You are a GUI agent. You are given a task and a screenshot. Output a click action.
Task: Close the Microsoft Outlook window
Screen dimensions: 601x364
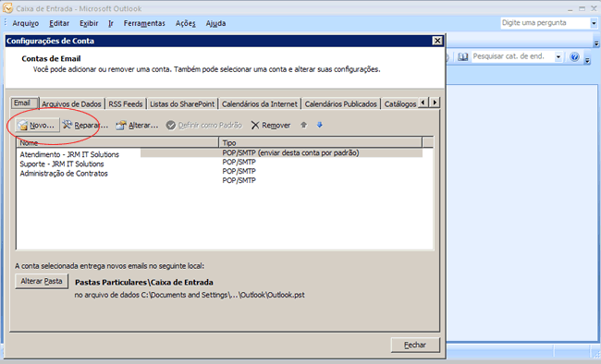(594, 8)
